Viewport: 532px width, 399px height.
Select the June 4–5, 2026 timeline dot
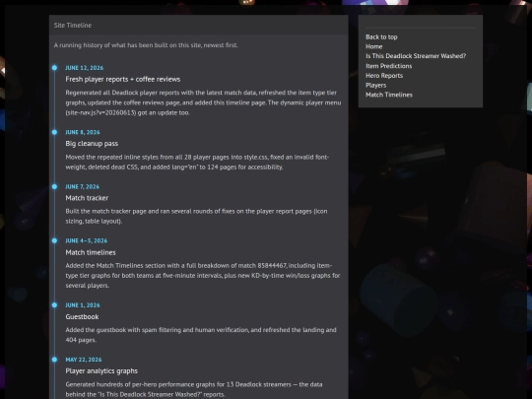click(x=54, y=240)
